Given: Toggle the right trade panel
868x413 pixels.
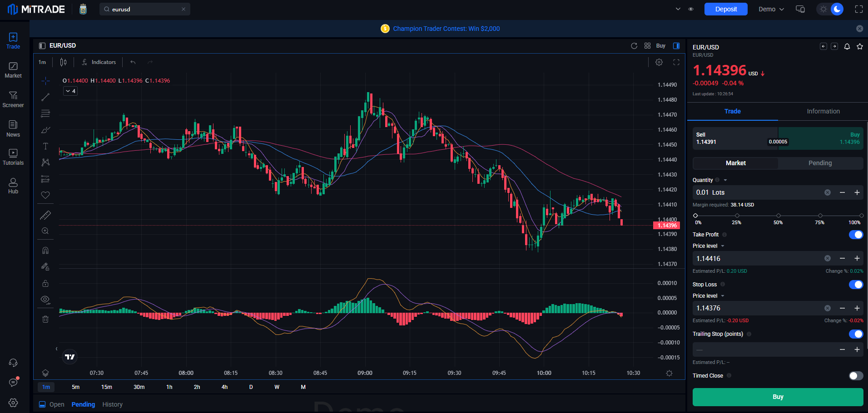Looking at the screenshot, I should 676,46.
